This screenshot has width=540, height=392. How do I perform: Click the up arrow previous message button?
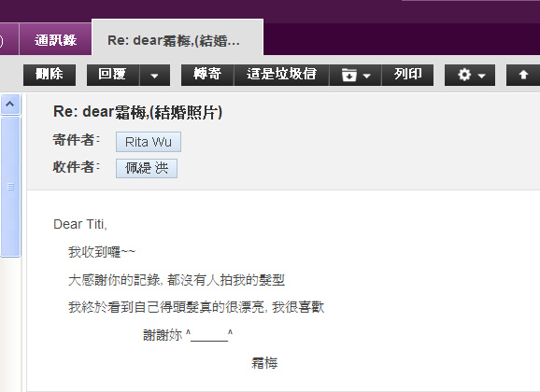tap(523, 75)
